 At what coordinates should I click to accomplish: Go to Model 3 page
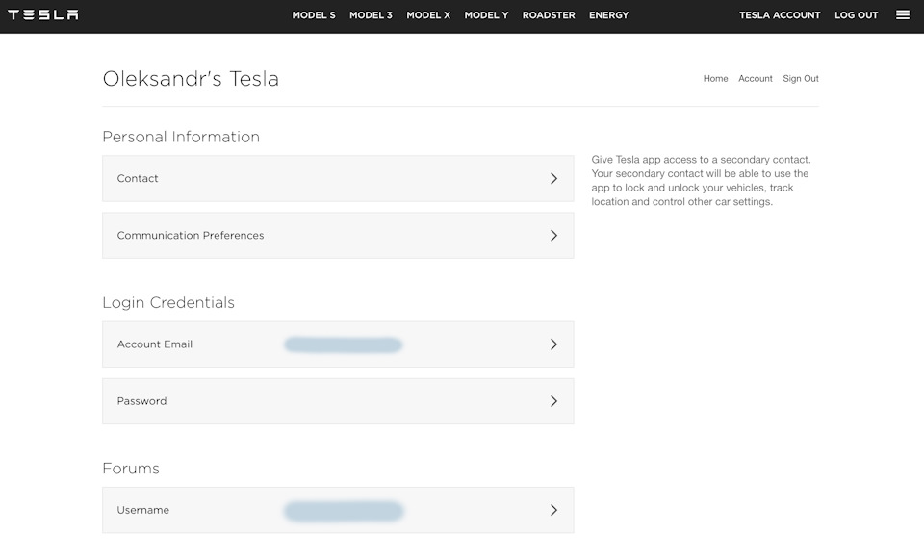pos(371,15)
